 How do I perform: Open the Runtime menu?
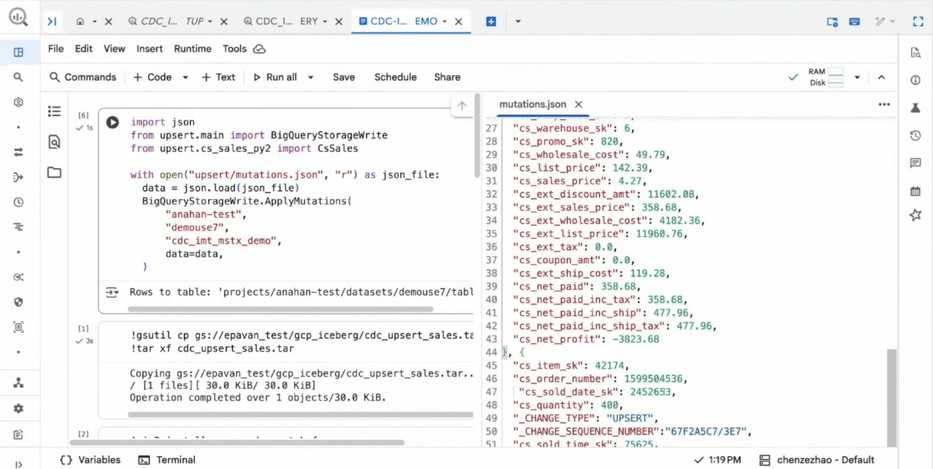pos(192,48)
